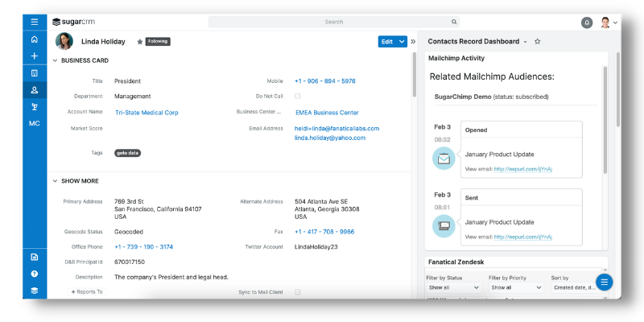Open the Contacts person icon in the sidebar

pos(35,90)
